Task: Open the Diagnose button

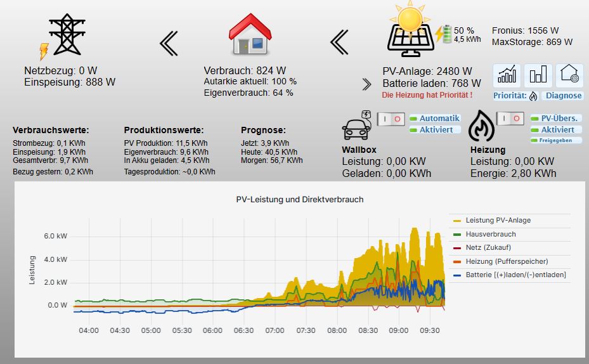Action: coord(563,96)
